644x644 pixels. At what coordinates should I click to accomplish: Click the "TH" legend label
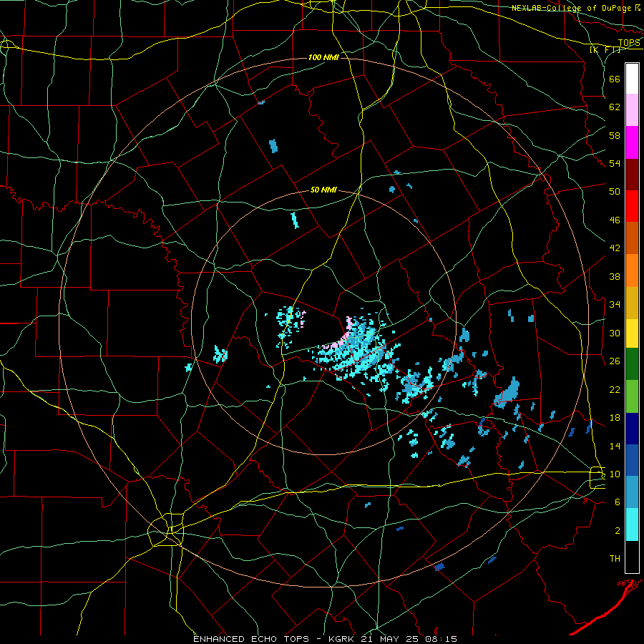[615, 559]
